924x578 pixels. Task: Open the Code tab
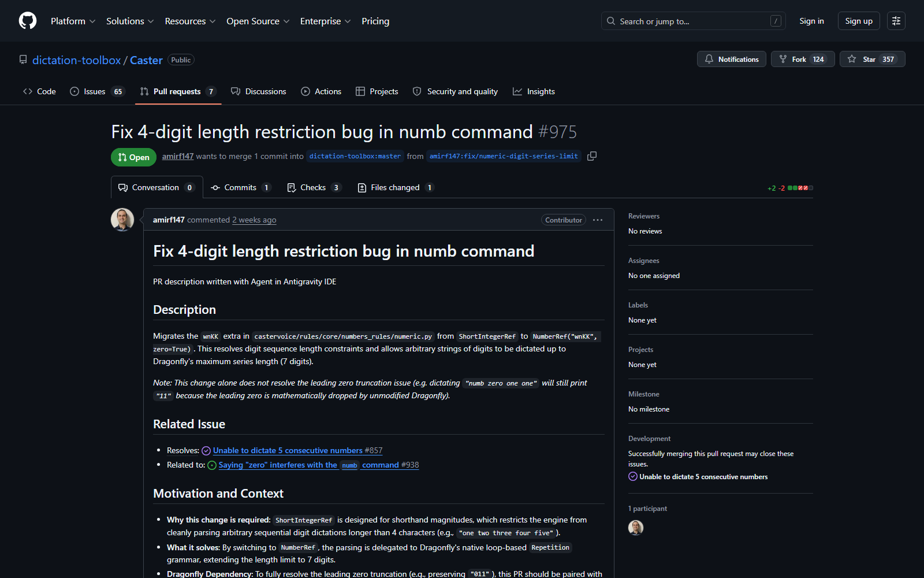click(x=39, y=91)
